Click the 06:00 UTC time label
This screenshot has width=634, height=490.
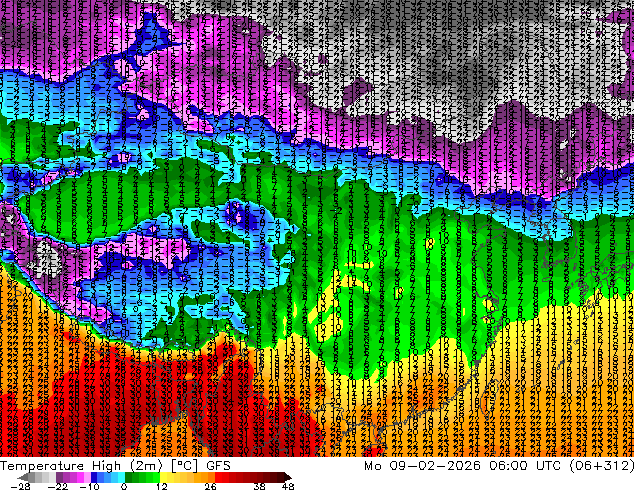point(525,466)
